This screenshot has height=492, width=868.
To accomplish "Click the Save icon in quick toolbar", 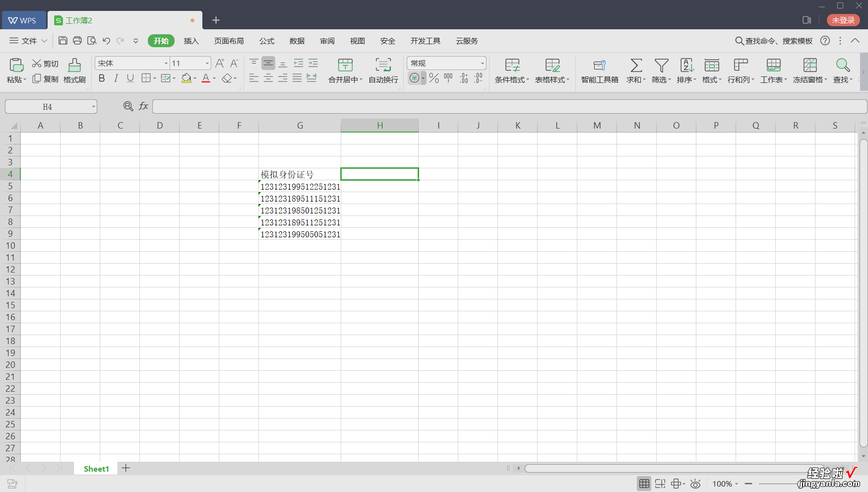I will [63, 41].
